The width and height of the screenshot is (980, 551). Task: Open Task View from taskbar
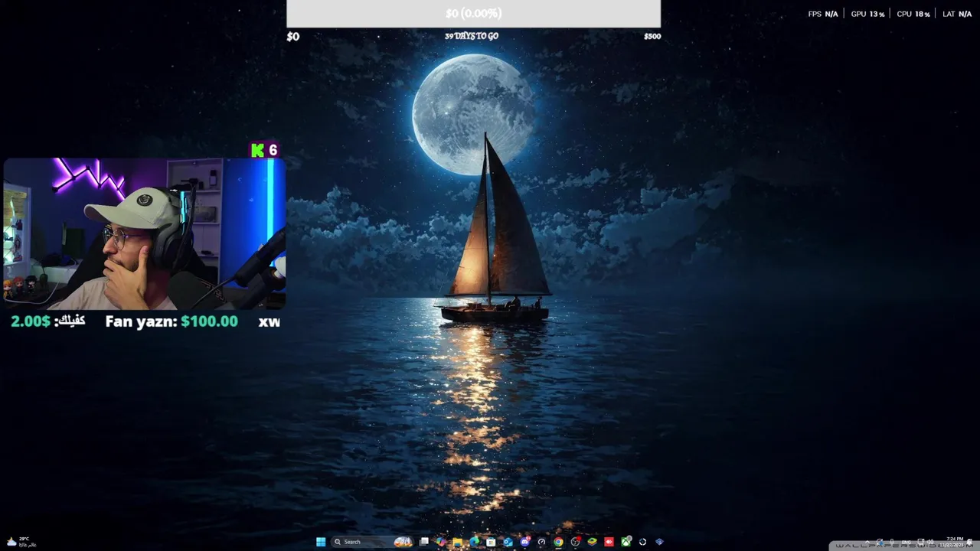[x=423, y=542]
